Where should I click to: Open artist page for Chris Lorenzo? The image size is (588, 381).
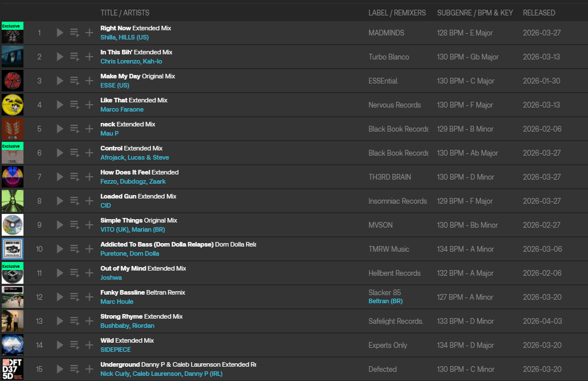point(120,61)
